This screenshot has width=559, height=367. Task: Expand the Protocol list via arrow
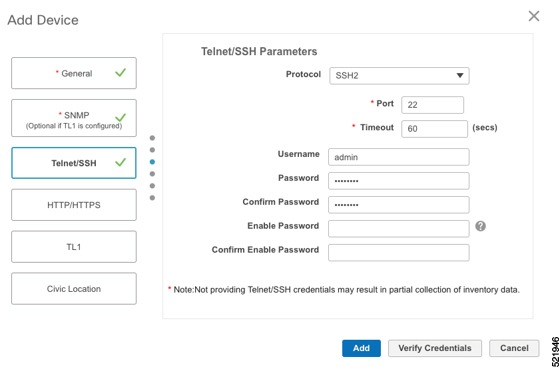click(460, 76)
